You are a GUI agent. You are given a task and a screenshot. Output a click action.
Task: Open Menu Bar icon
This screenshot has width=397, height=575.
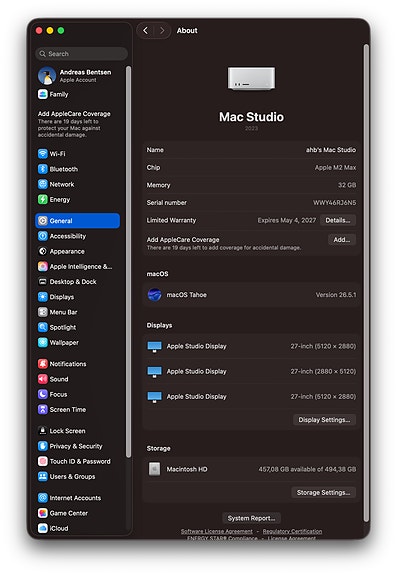click(43, 312)
